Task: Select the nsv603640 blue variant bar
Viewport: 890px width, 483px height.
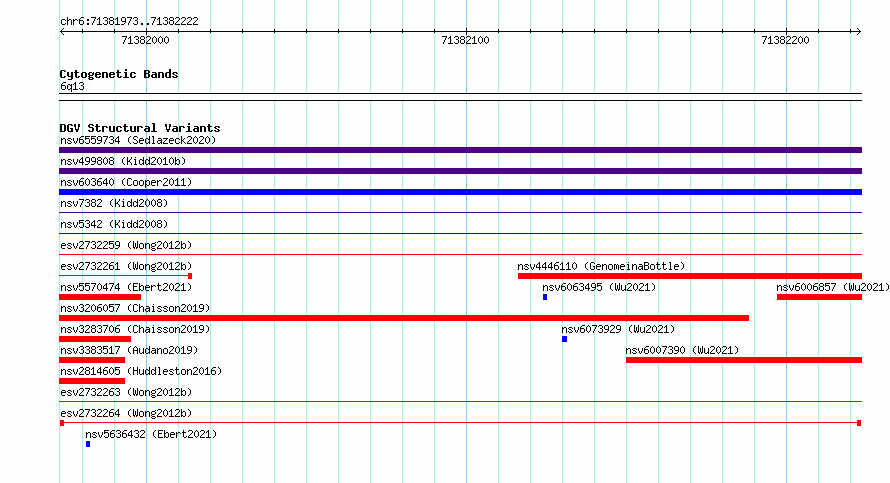Action: click(x=460, y=192)
